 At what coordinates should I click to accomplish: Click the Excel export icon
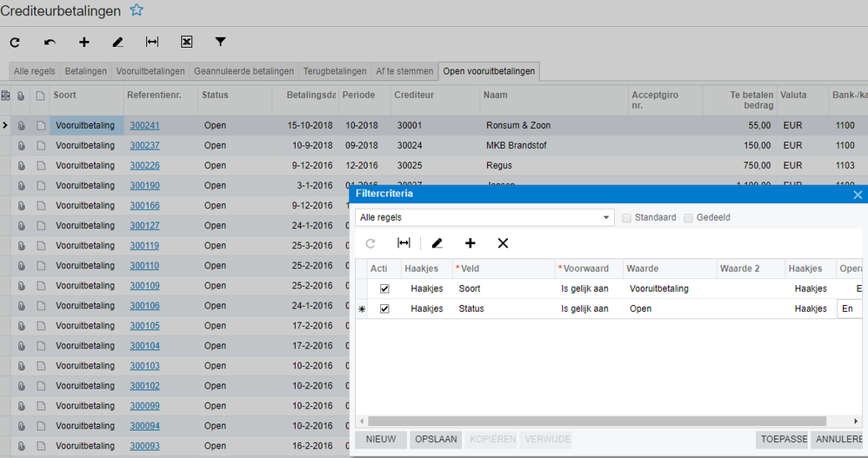click(186, 42)
